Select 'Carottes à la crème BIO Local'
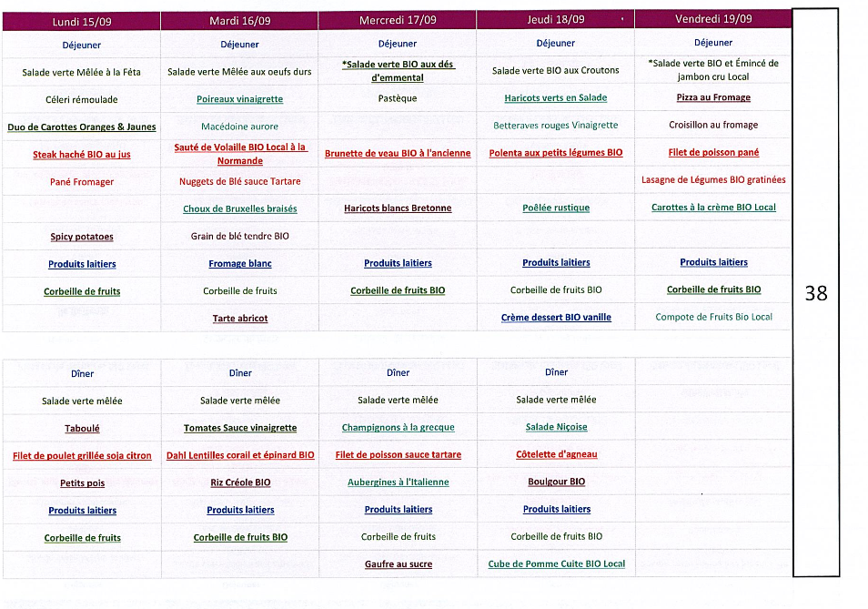This screenshot has width=868, height=609. [x=713, y=207]
